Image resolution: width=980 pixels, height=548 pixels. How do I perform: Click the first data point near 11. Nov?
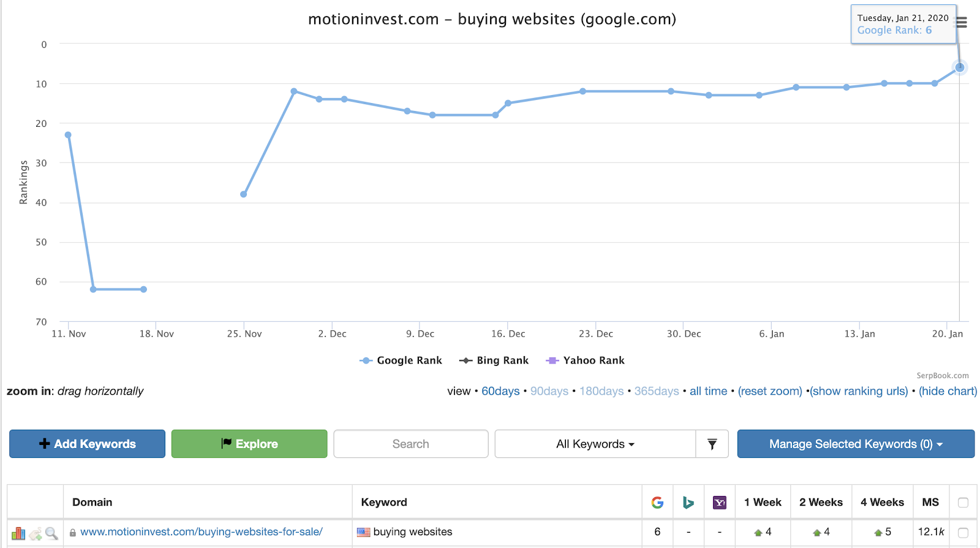point(68,135)
